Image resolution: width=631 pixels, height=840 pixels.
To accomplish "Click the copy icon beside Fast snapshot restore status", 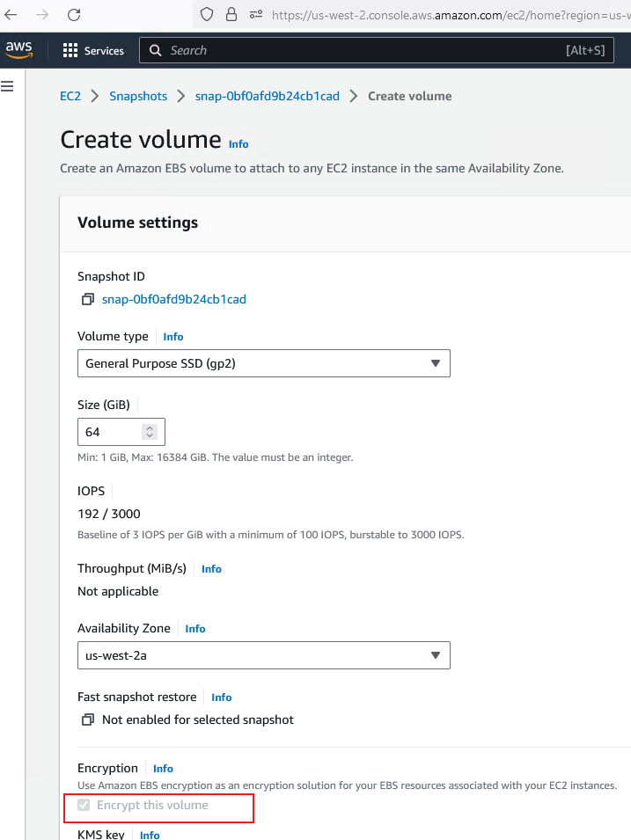I will 87,719.
